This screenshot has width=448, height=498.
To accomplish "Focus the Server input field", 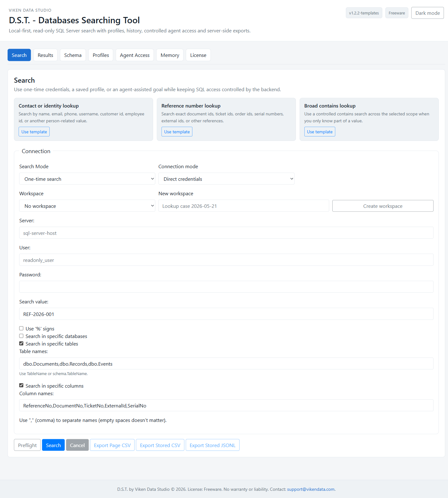I will point(226,233).
